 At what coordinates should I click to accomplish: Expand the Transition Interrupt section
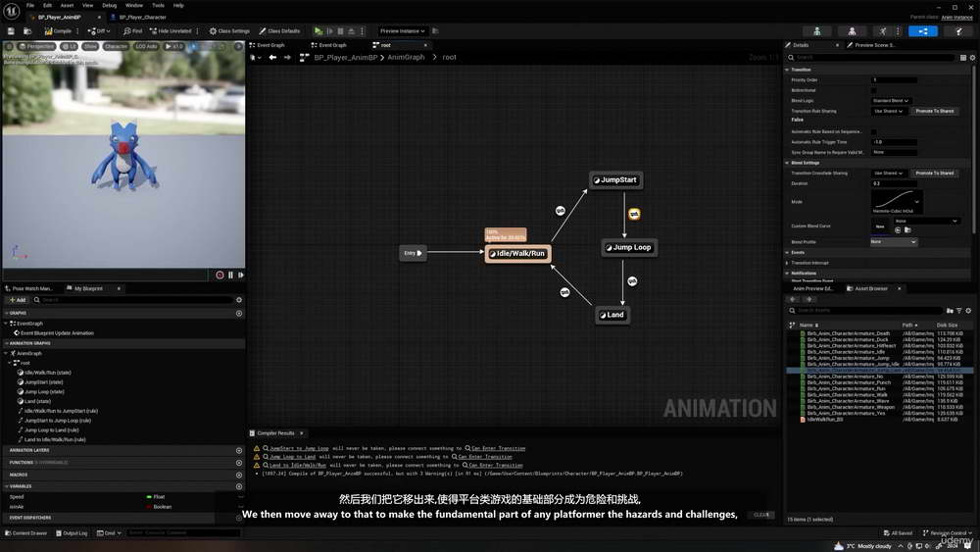pos(788,263)
